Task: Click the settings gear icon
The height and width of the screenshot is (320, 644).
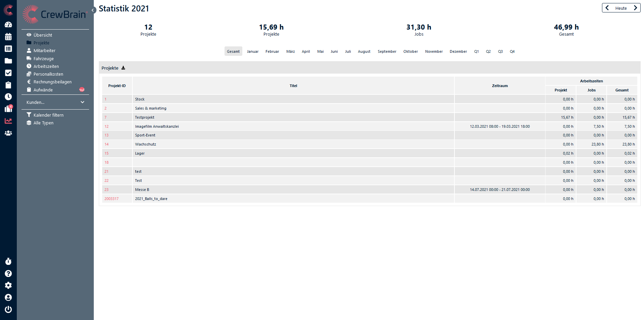Action: [8, 285]
